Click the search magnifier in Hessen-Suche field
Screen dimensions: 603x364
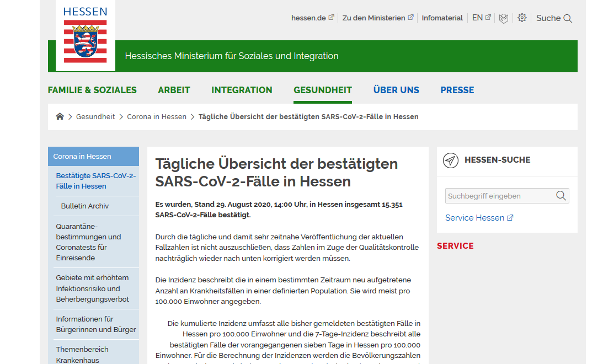(561, 196)
